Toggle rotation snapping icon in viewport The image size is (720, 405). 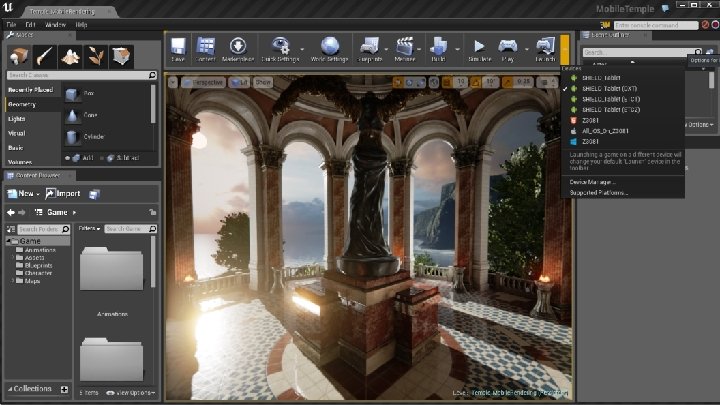tap(476, 82)
